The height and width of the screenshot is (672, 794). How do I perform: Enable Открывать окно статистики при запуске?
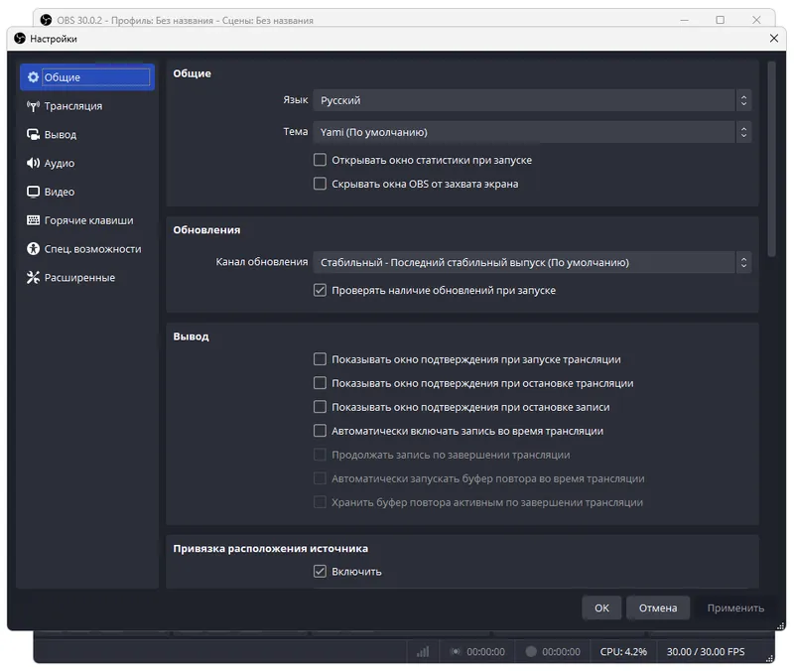point(320,160)
